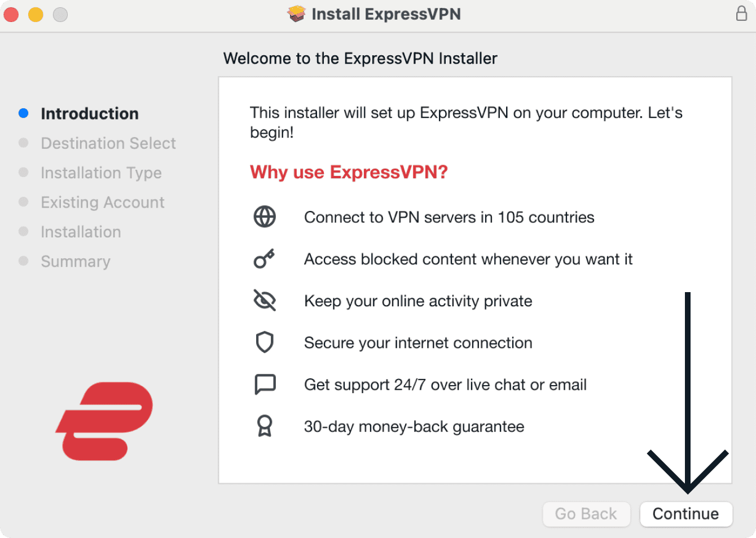Click the crossed-out eye privacy icon
The width and height of the screenshot is (756, 538).
(x=265, y=301)
